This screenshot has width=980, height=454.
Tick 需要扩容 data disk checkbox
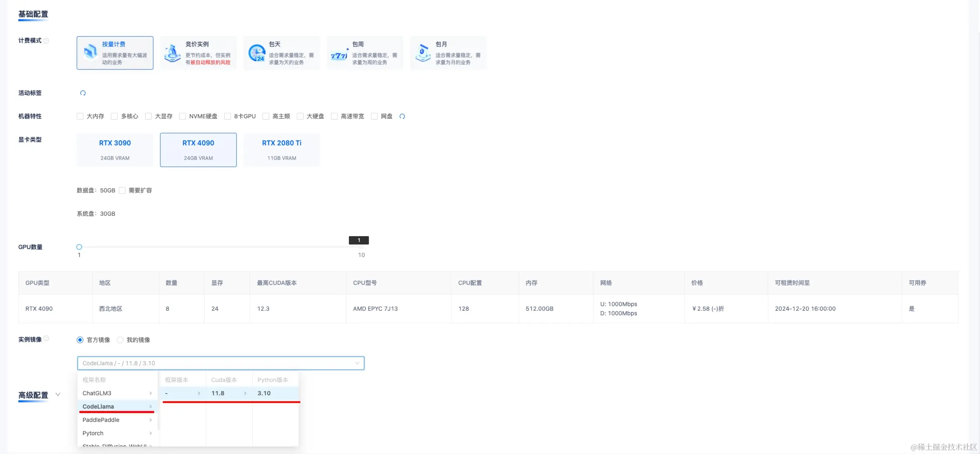(122, 190)
